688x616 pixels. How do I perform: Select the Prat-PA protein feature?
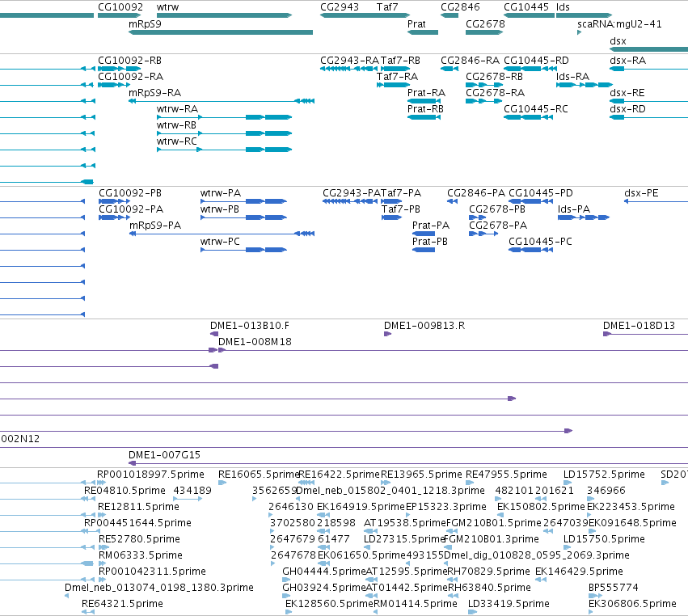pyautogui.click(x=424, y=234)
